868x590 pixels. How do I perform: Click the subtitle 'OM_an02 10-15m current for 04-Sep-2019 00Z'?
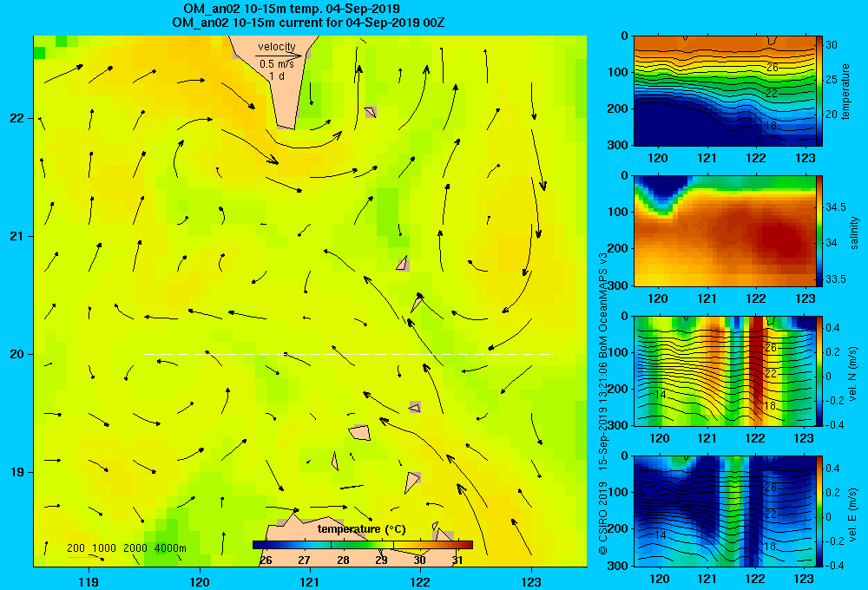tap(308, 23)
